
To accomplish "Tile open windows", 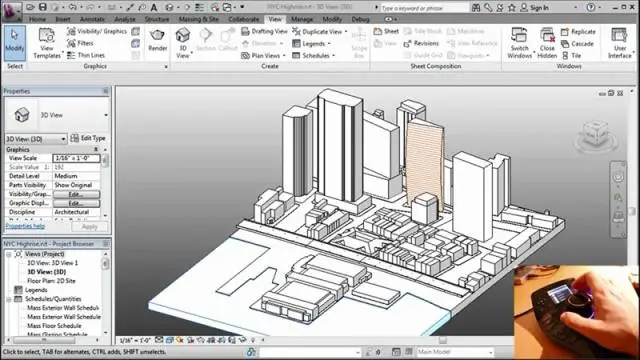I will (x=571, y=56).
